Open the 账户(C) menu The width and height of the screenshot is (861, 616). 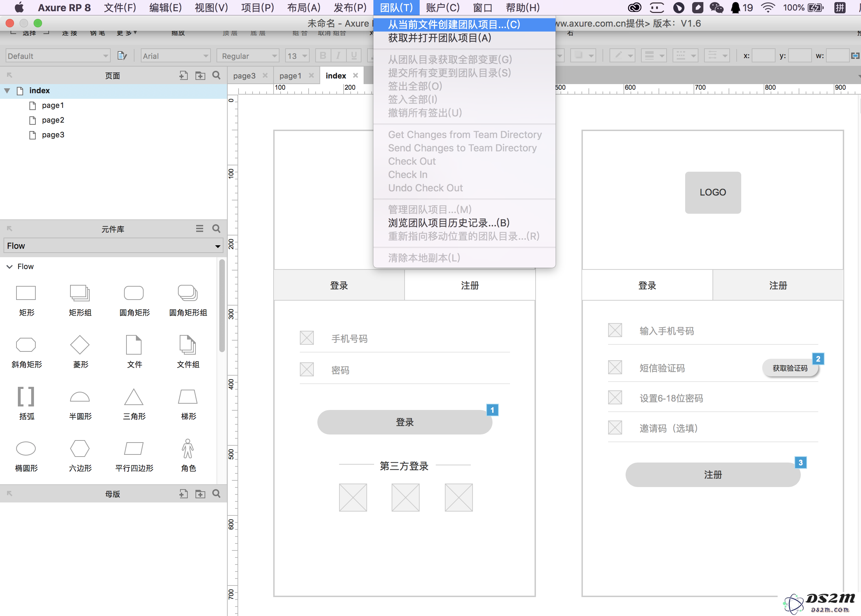pos(442,8)
